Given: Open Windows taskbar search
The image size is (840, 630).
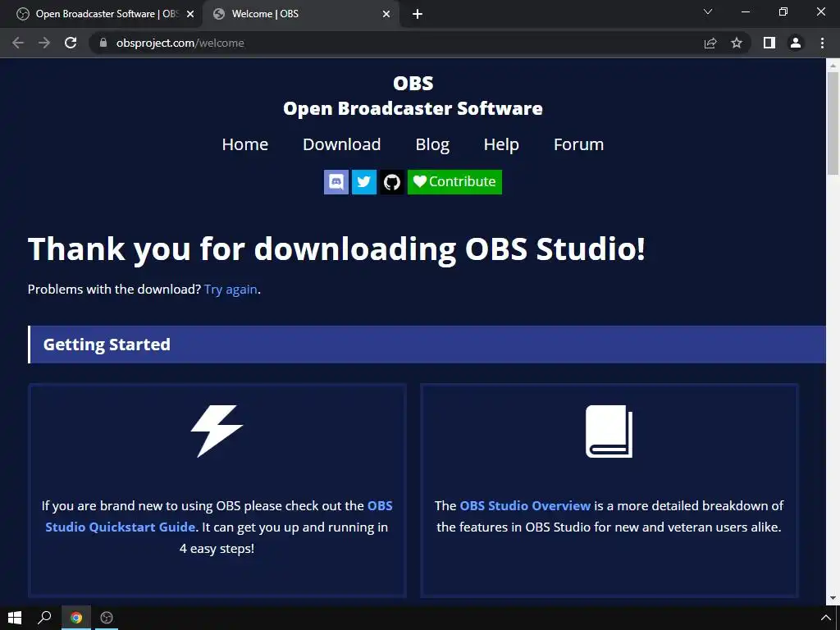Looking at the screenshot, I should pos(44,618).
